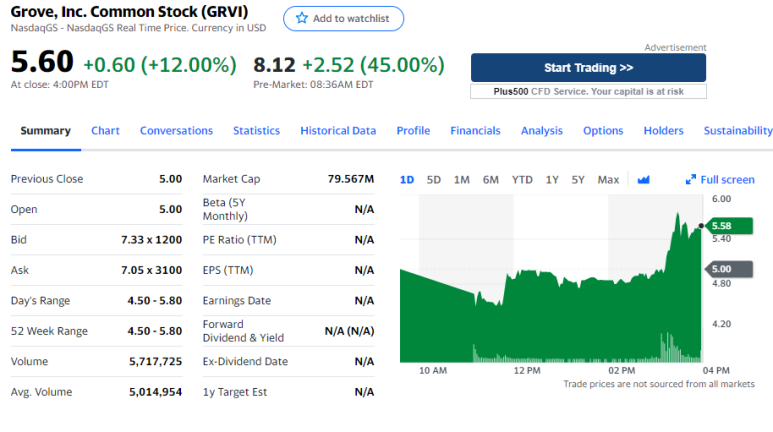
Task: Select the 5Y chart range
Action: [x=578, y=180]
